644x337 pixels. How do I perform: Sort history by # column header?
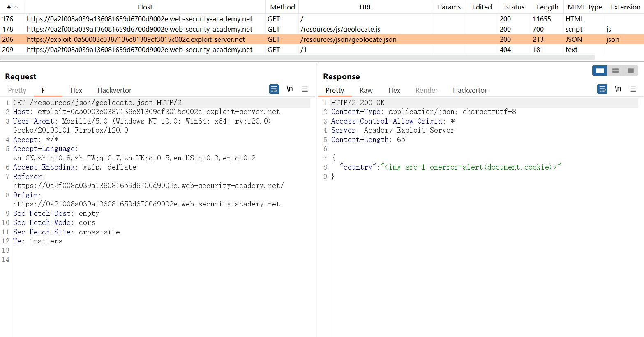(12, 7)
